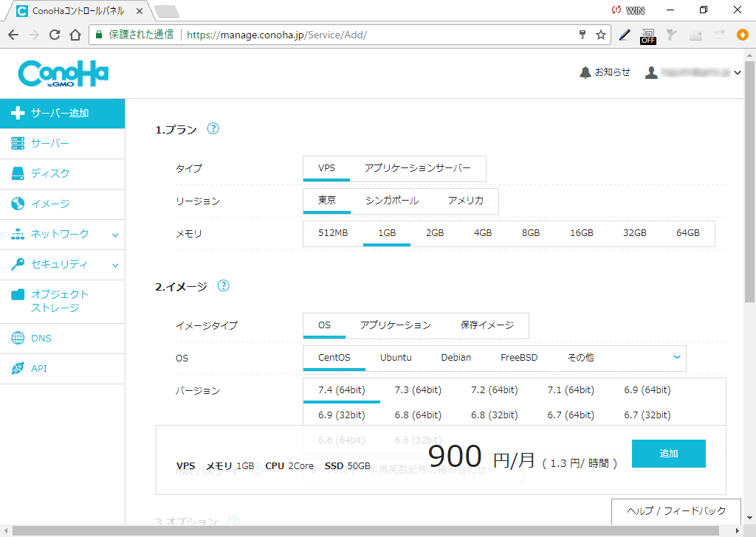Image resolution: width=756 pixels, height=537 pixels.
Task: Expand the セキュリティ sidebar menu chevron
Action: pos(115,266)
